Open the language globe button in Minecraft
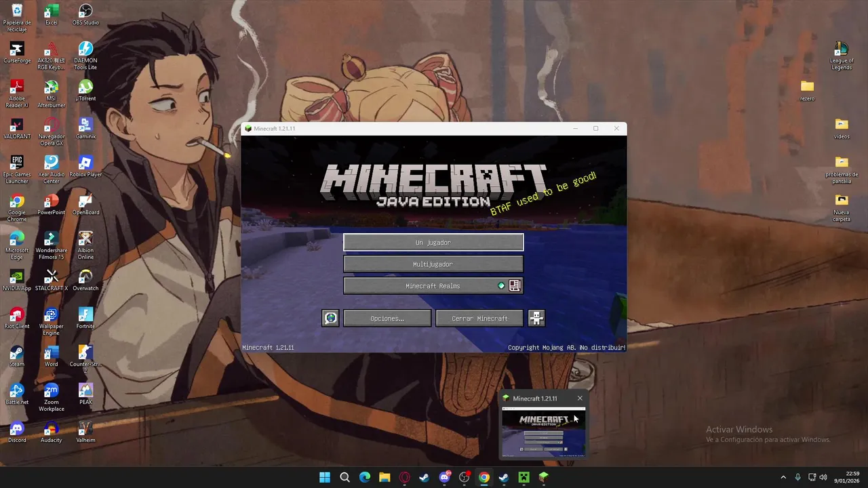Viewport: 868px width, 488px height. tap(330, 318)
